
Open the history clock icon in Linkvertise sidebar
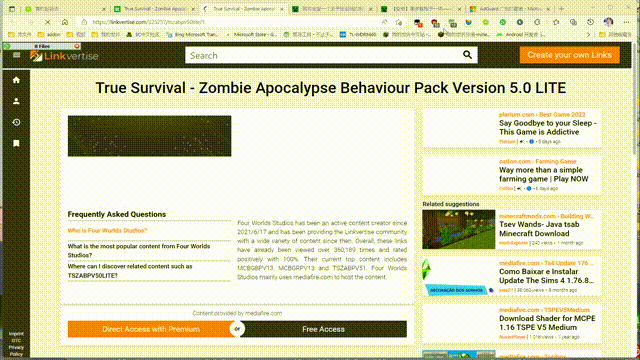(16, 122)
